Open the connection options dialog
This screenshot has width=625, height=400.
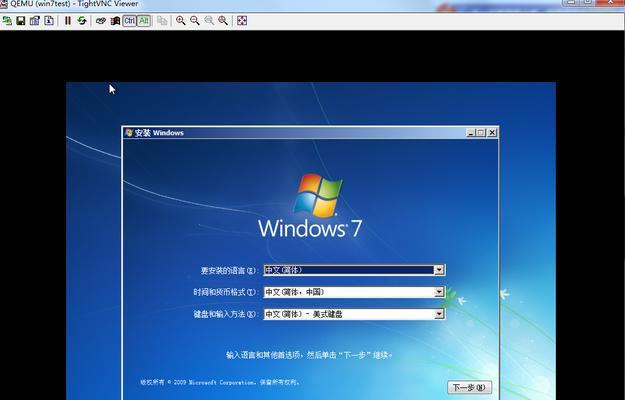pyautogui.click(x=35, y=21)
